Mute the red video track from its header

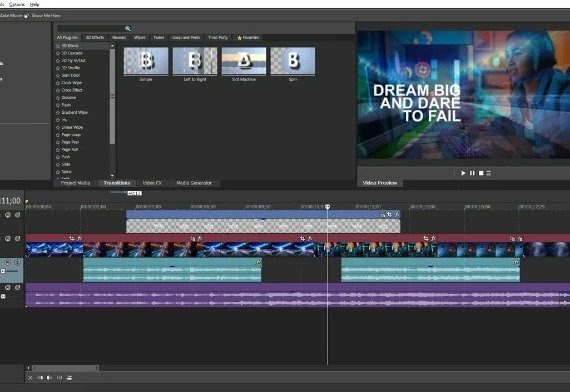(x=8, y=239)
